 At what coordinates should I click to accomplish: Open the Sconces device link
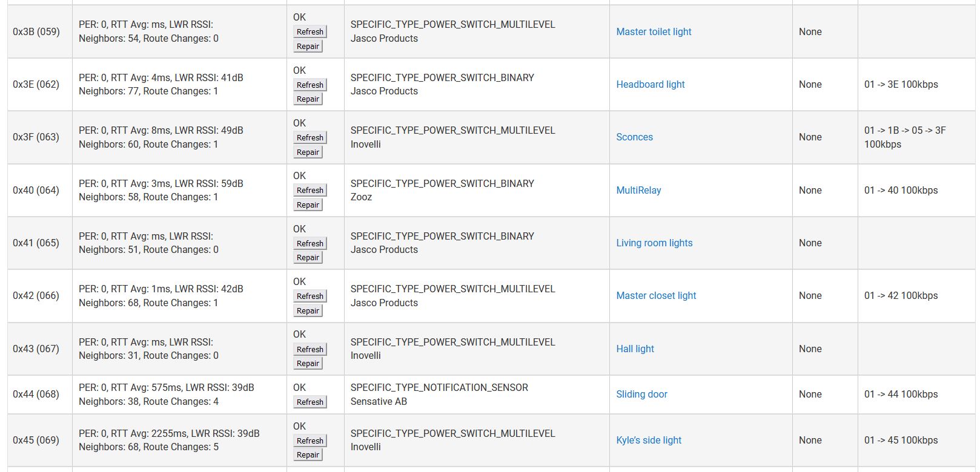[x=634, y=137]
